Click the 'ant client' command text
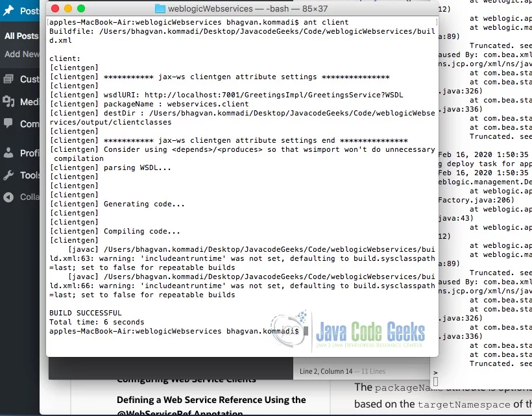The height and width of the screenshot is (416, 532). (326, 23)
